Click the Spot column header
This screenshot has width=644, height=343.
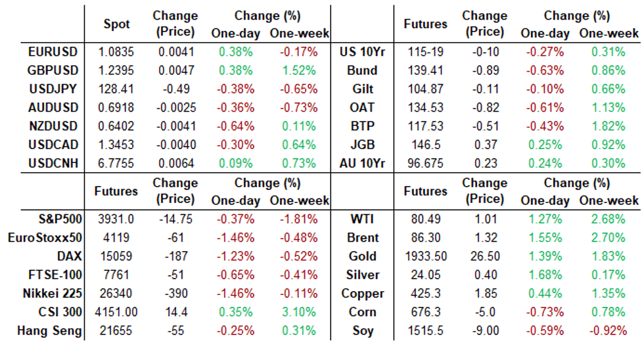(117, 24)
